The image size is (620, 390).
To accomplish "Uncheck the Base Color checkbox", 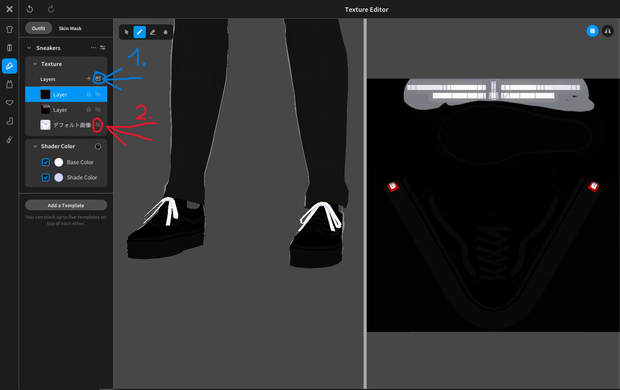I will (x=46, y=162).
